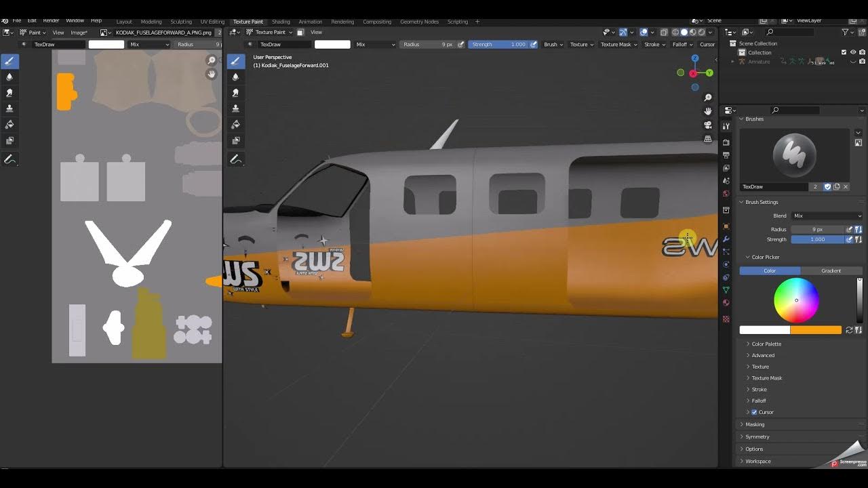
Task: Select the Color mode button
Action: coord(770,270)
